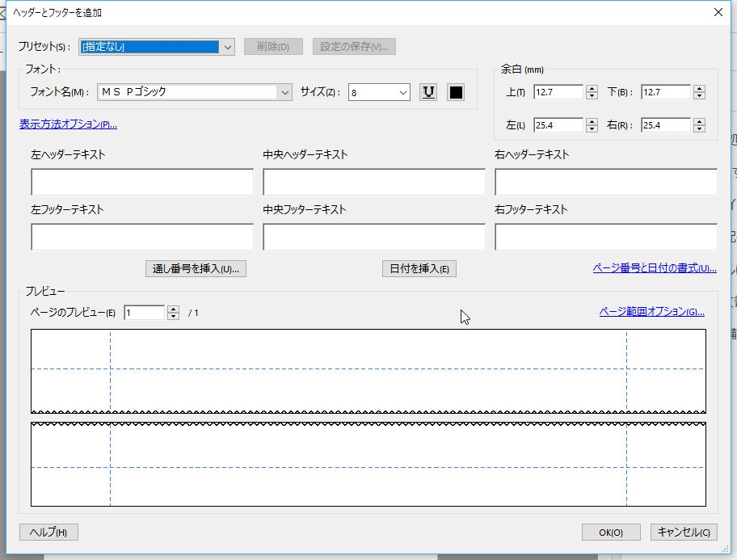Click the 右フッターテキスト input box
Viewport: 737px width, 560px height.
tap(606, 237)
